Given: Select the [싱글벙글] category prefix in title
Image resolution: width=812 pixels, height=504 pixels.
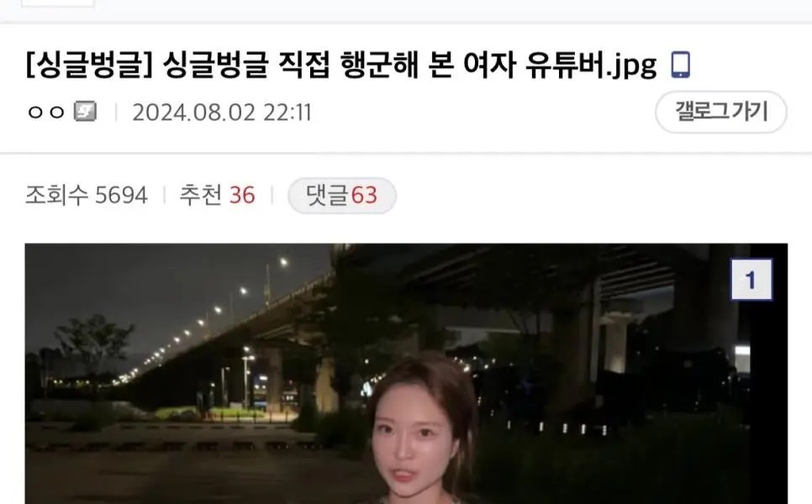Looking at the screenshot, I should 89,66.
